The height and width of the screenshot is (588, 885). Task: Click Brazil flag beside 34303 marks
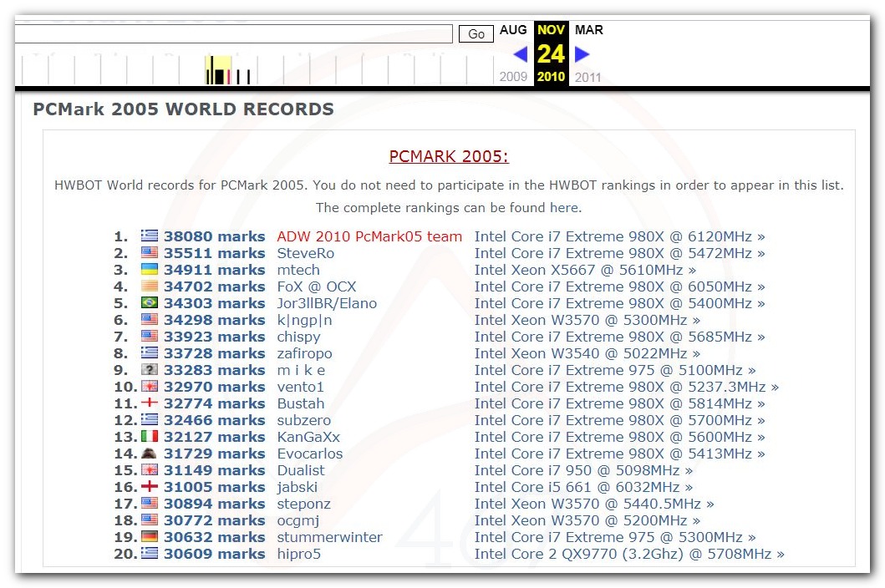149,302
